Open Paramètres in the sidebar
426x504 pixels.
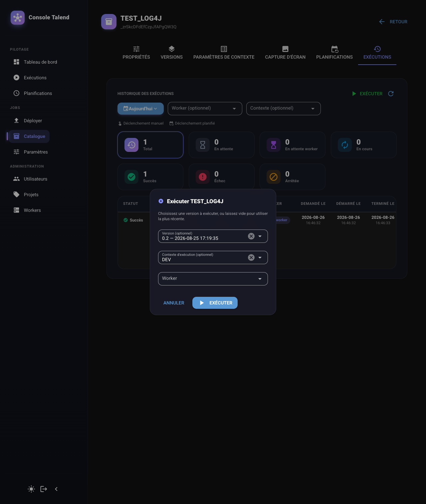pos(31,152)
